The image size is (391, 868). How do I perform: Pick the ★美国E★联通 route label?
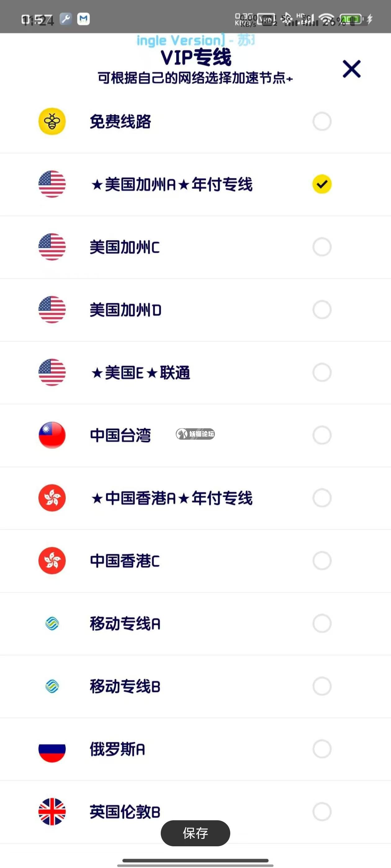pyautogui.click(x=140, y=373)
